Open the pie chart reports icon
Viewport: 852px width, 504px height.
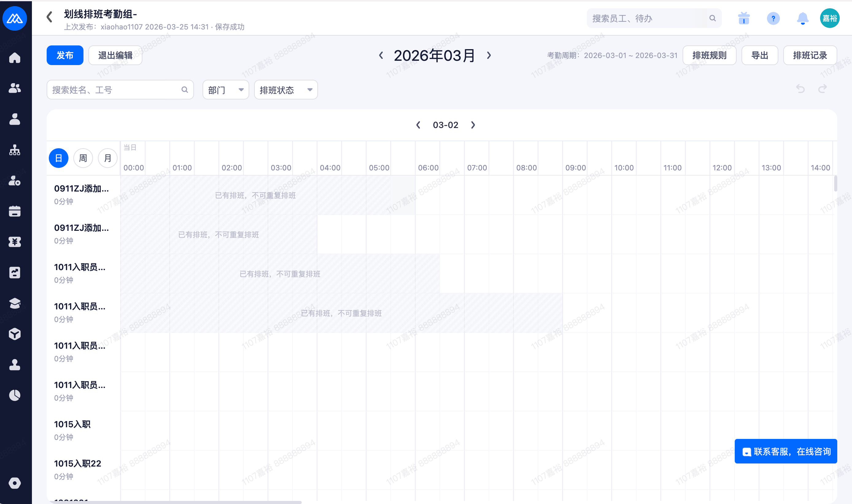(15, 395)
